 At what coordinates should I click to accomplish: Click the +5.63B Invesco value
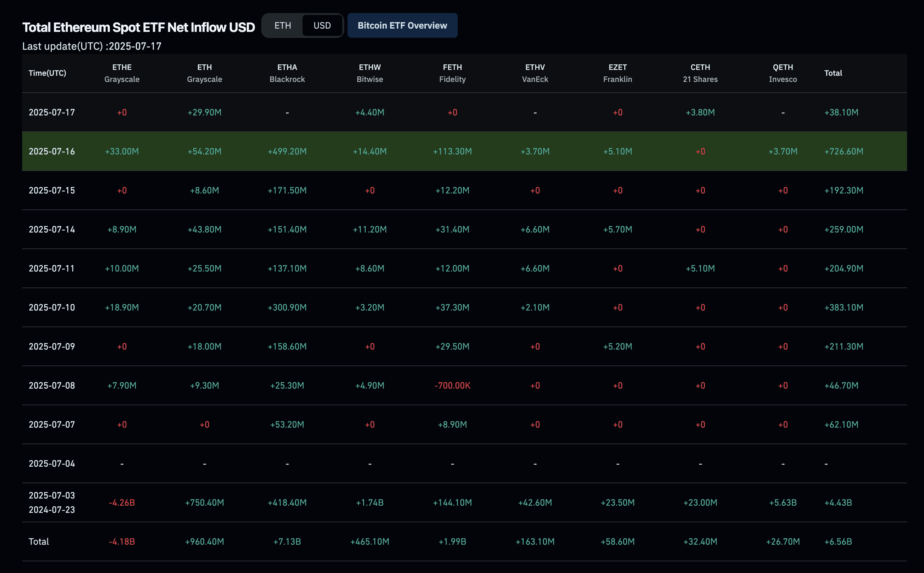[783, 503]
